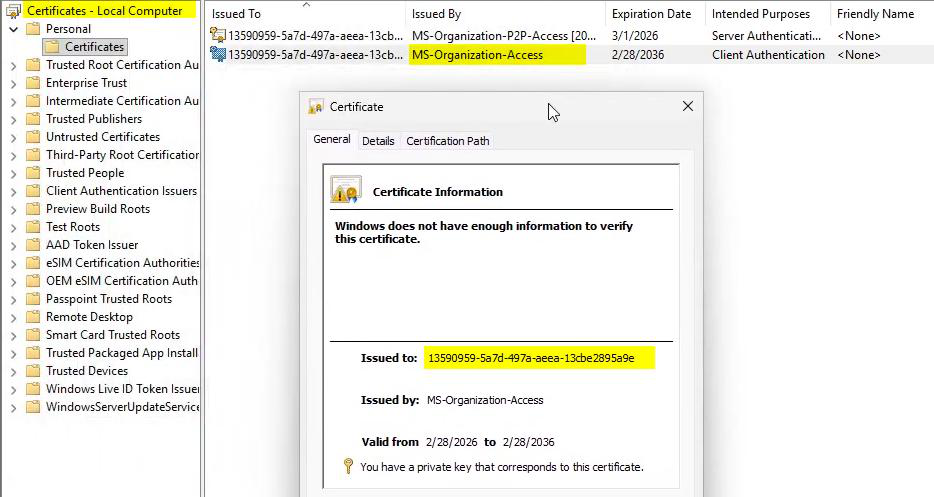This screenshot has width=934, height=497.
Task: Expand the Trusted Publishers node
Action: click(13, 119)
